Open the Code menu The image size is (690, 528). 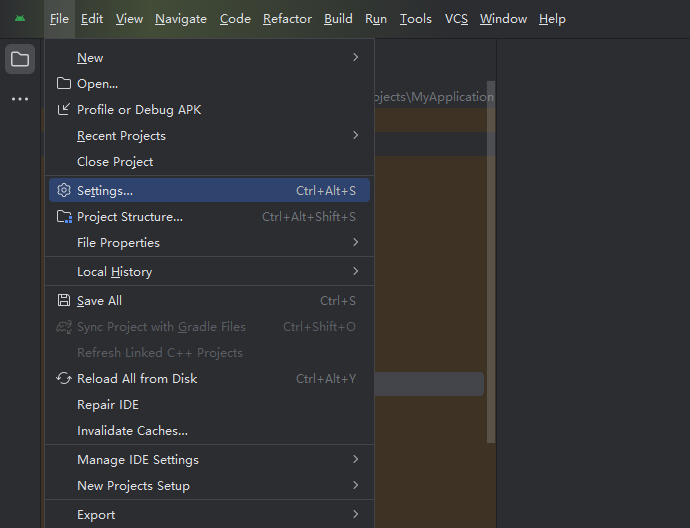(235, 19)
